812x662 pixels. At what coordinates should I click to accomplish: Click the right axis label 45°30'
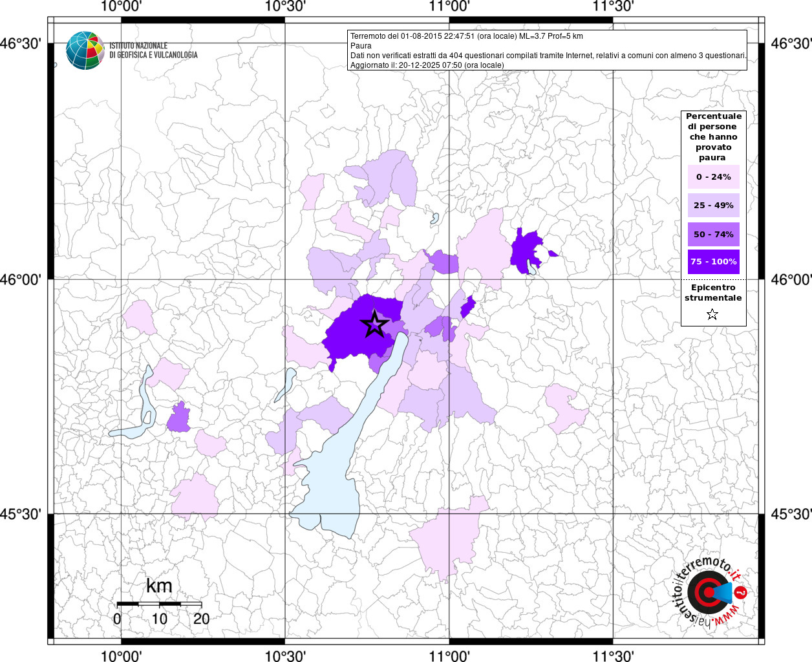click(791, 514)
